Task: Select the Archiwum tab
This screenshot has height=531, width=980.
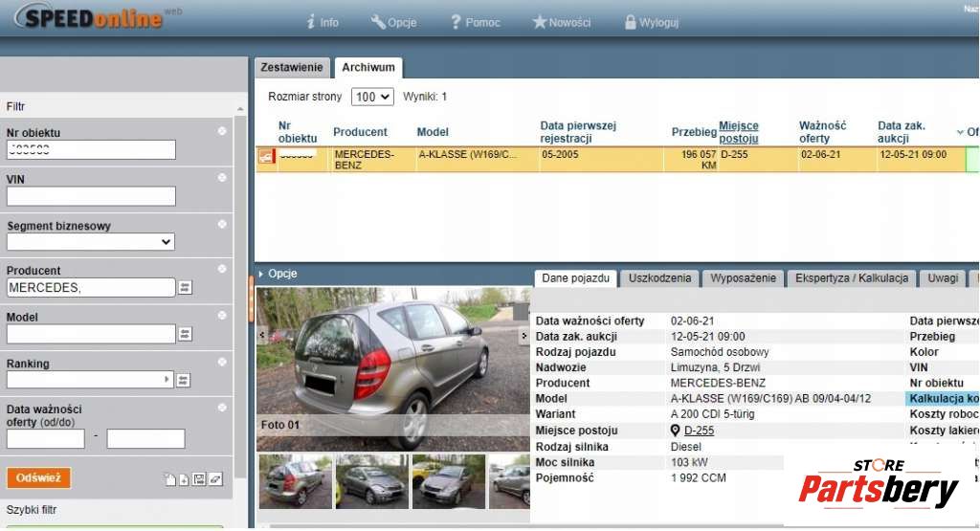Action: point(368,68)
